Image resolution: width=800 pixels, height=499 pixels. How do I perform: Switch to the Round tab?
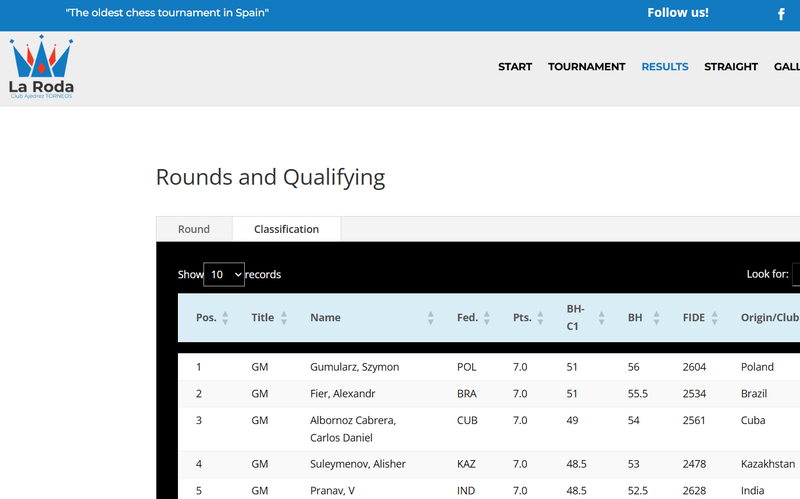[194, 229]
